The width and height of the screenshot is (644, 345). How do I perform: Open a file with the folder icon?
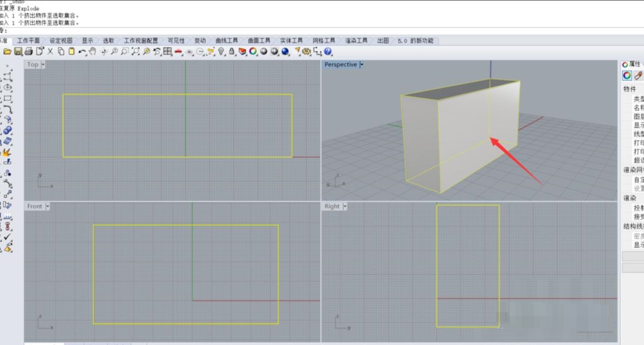pos(7,51)
